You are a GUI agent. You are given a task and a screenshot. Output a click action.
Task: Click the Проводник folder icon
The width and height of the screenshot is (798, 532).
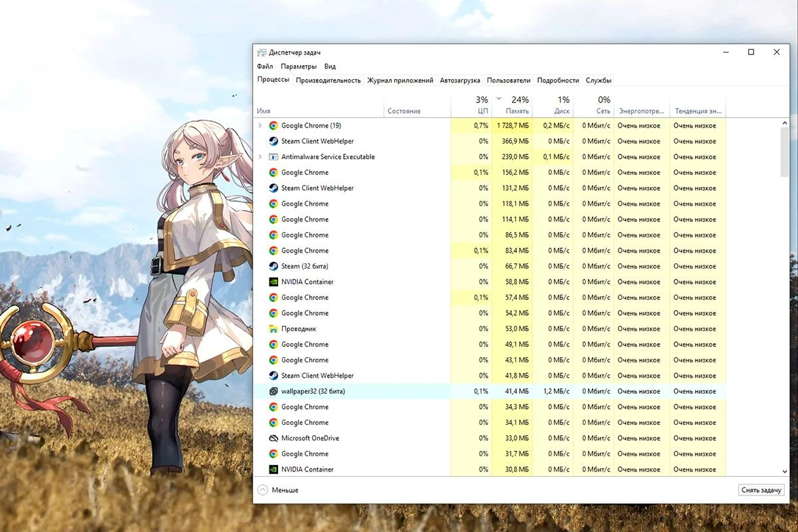(273, 329)
